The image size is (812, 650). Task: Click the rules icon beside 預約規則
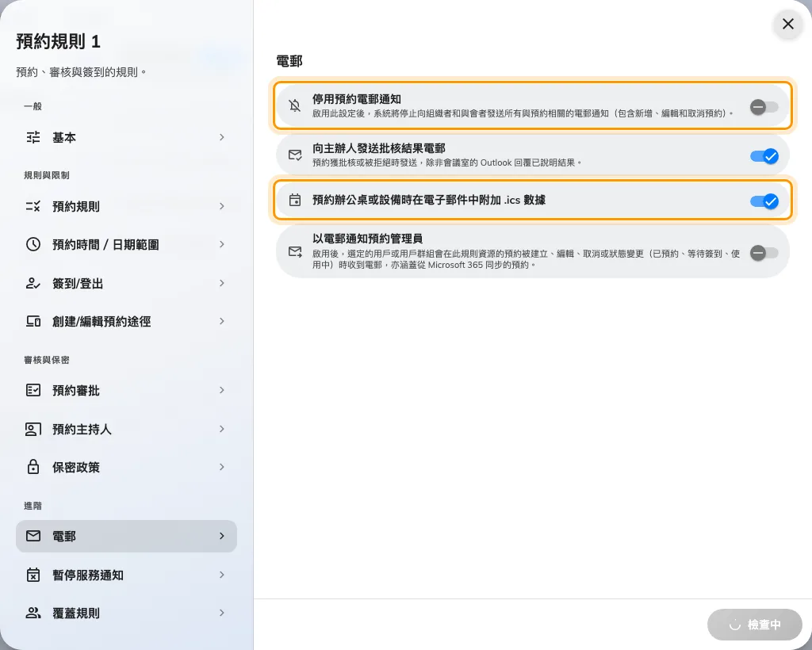pyautogui.click(x=33, y=206)
